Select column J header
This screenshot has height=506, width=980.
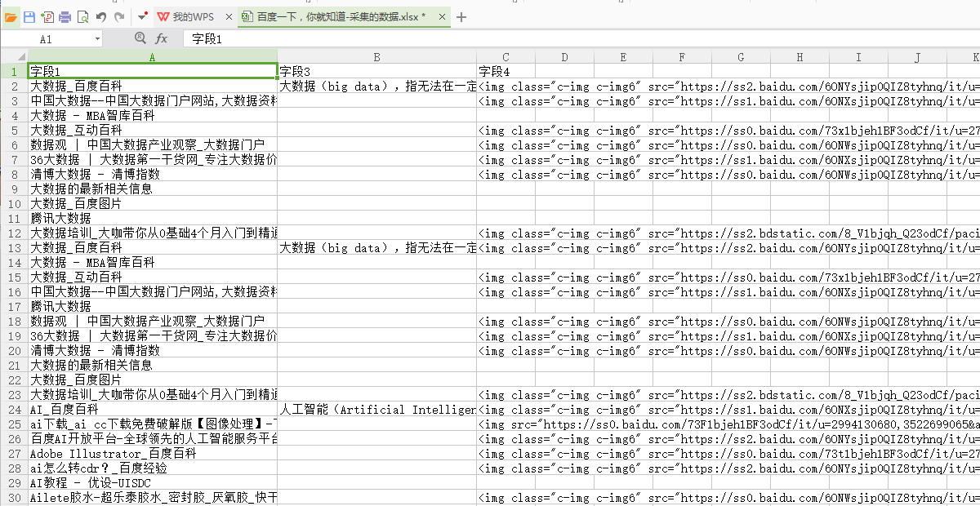(918, 57)
